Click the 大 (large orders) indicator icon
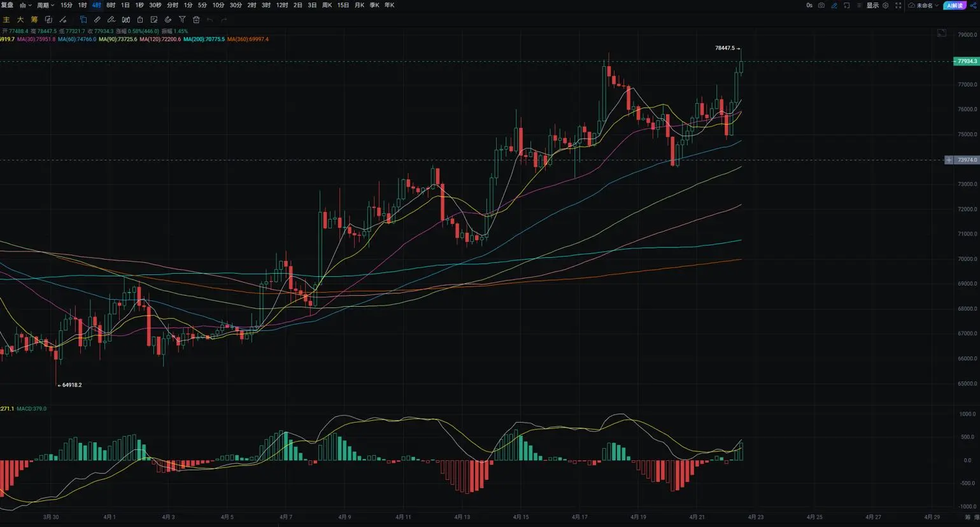This screenshot has width=980, height=527. [x=20, y=20]
